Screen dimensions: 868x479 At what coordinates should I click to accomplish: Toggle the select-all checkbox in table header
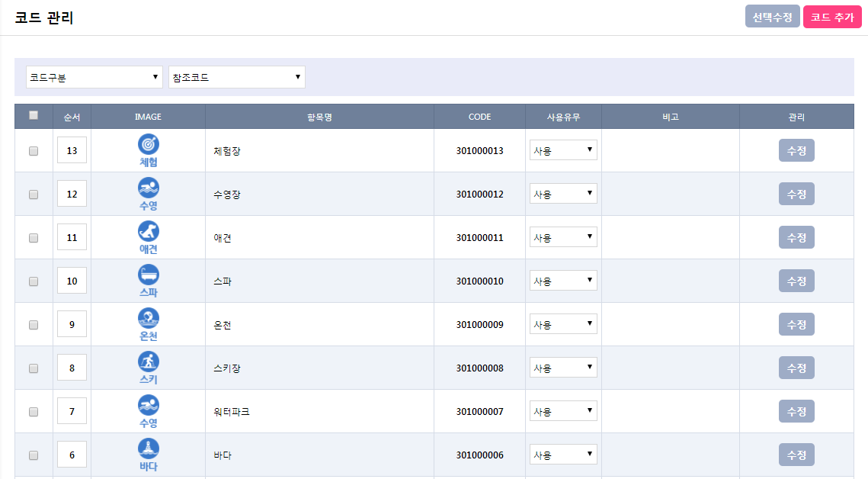pos(34,116)
